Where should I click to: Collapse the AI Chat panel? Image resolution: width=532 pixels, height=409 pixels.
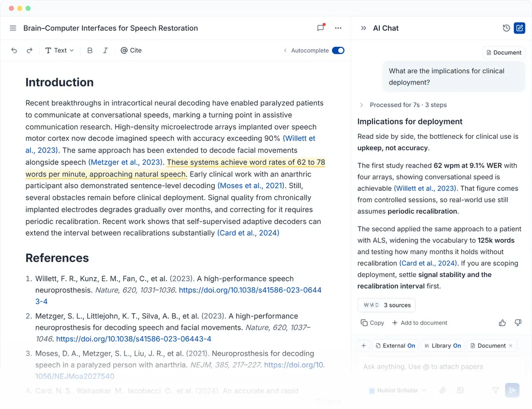point(363,28)
